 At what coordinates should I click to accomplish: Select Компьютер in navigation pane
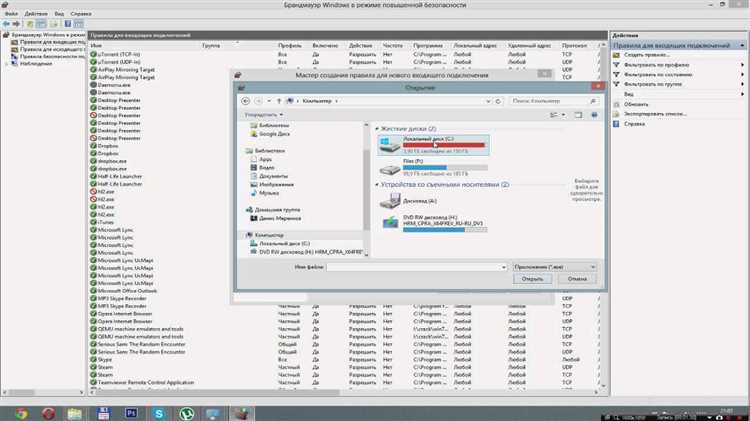[x=269, y=235]
